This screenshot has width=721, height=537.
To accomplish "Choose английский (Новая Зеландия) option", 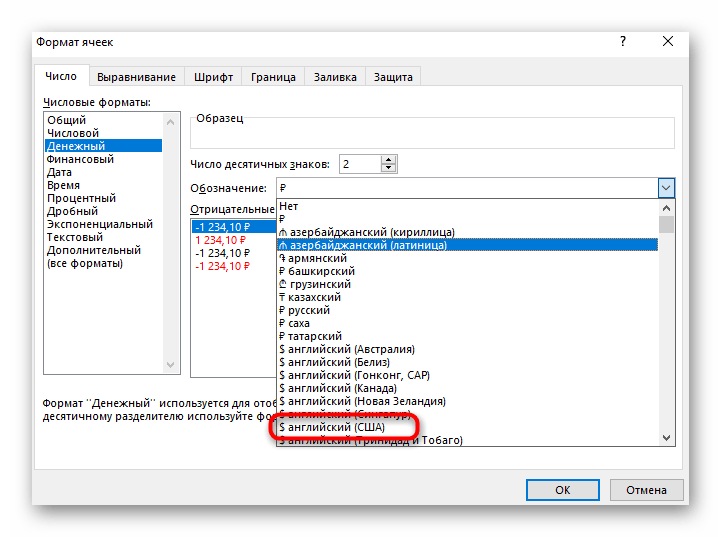I will pos(467,401).
